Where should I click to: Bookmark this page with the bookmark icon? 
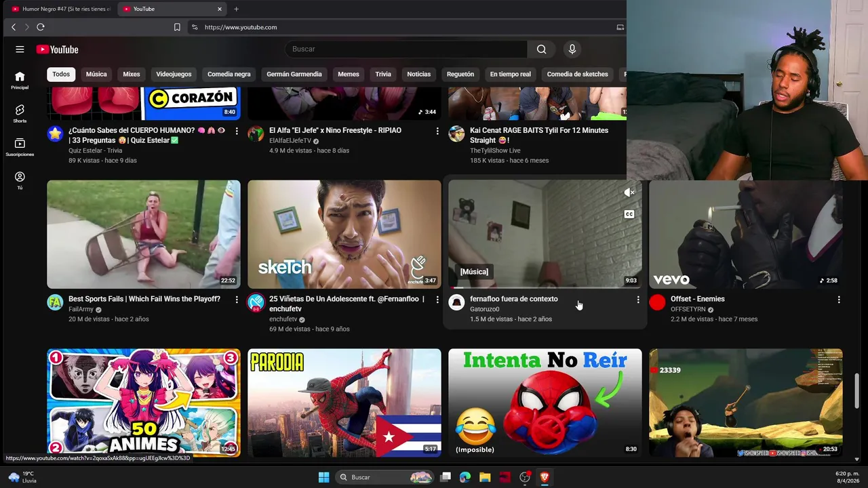(177, 27)
